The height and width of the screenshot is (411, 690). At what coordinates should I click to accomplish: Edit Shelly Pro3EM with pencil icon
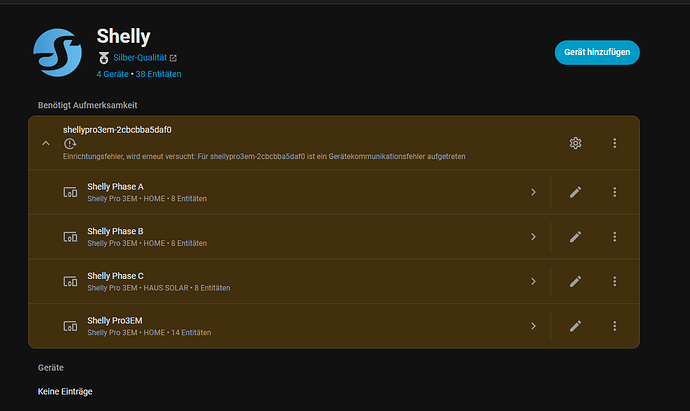[x=575, y=326]
